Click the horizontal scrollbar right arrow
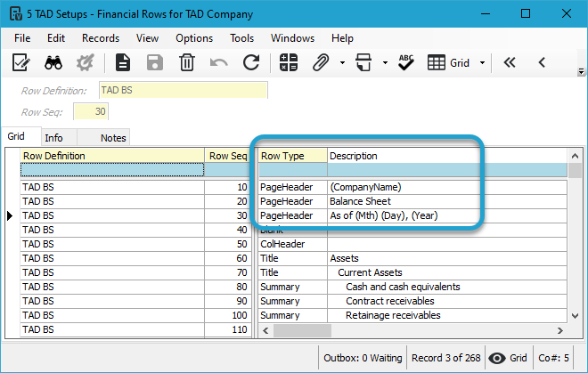 (x=560, y=330)
